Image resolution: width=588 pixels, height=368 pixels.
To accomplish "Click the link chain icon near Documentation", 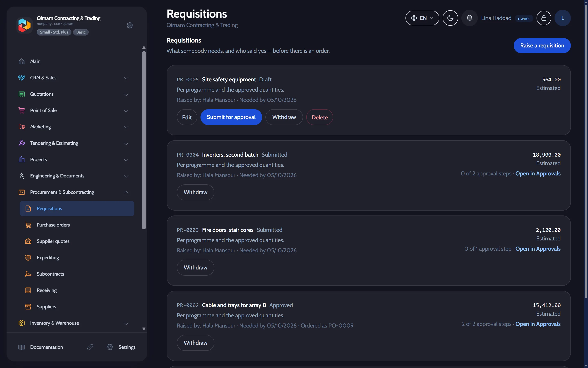I will tap(90, 347).
